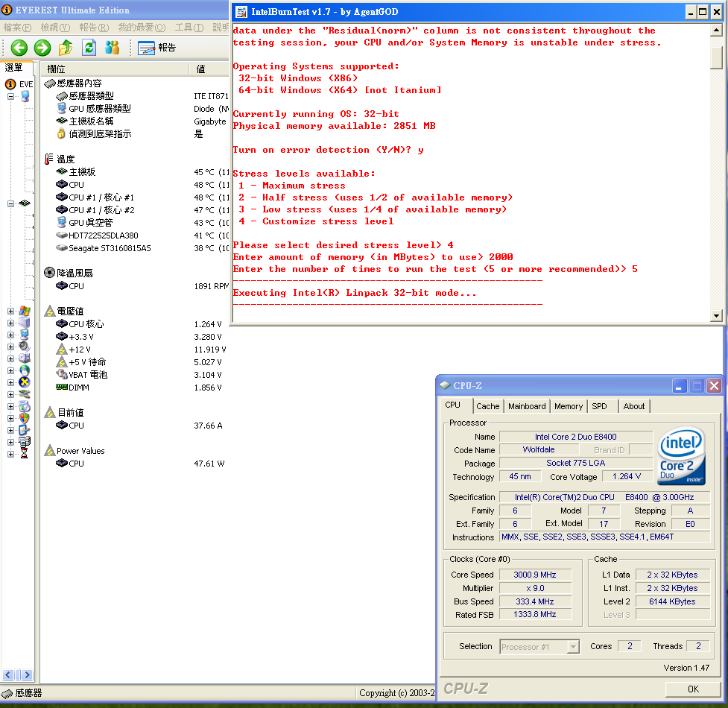Image resolution: width=728 pixels, height=708 pixels.
Task: Click the green Back arrow in EVEREST toolbar
Action: click(x=19, y=48)
